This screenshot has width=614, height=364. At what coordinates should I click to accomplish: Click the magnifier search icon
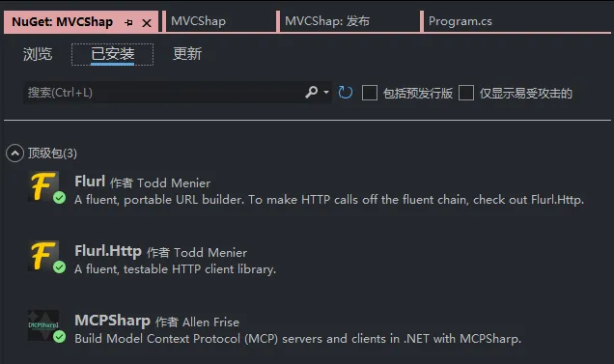[311, 93]
